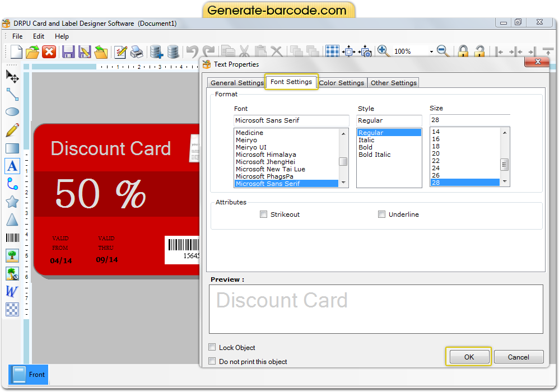Select the Barcode tool in the side toolbar
The width and height of the screenshot is (559, 392).
(x=12, y=237)
